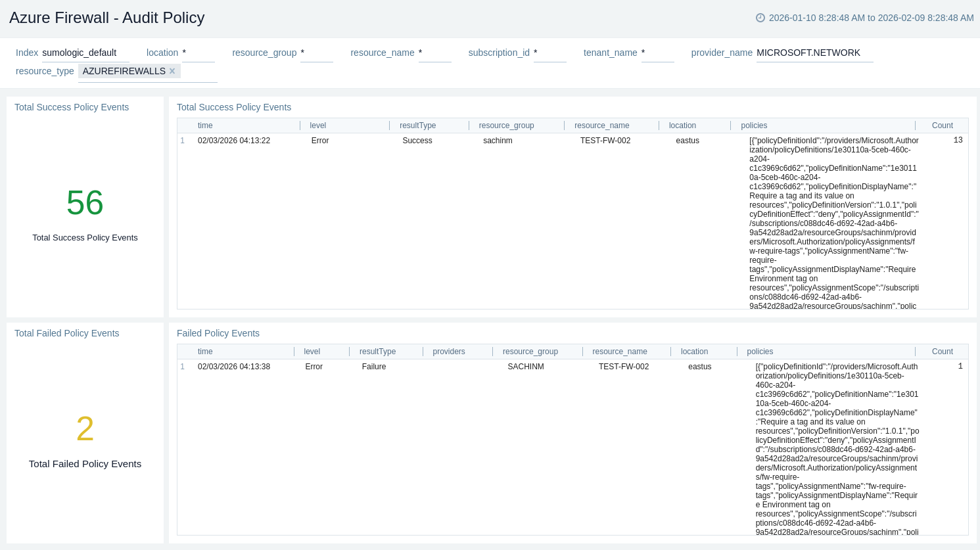Change the provider_name MICROSOFT.NETWORK filter
The image size is (980, 550).
[x=814, y=53]
